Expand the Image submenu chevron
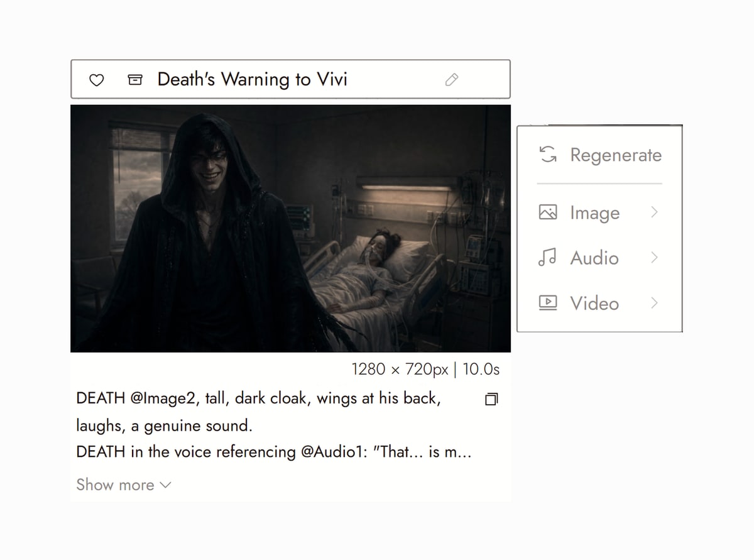The width and height of the screenshot is (754, 560). [x=654, y=212]
